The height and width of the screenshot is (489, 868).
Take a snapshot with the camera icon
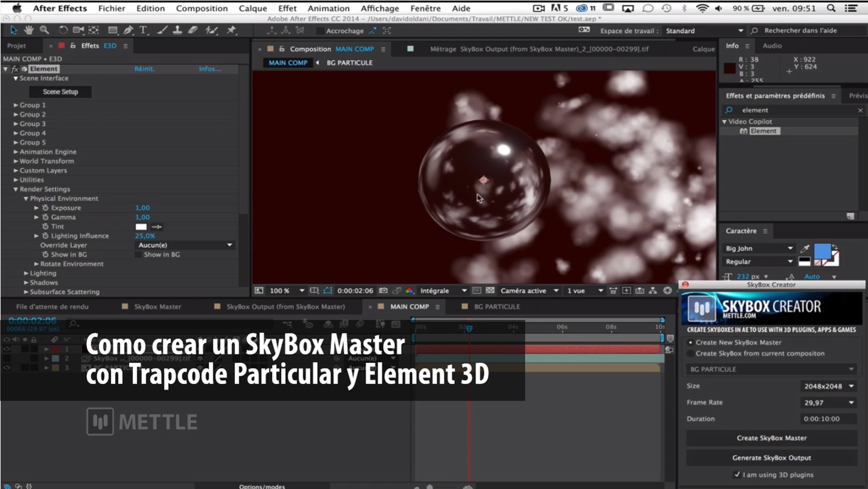tap(383, 291)
